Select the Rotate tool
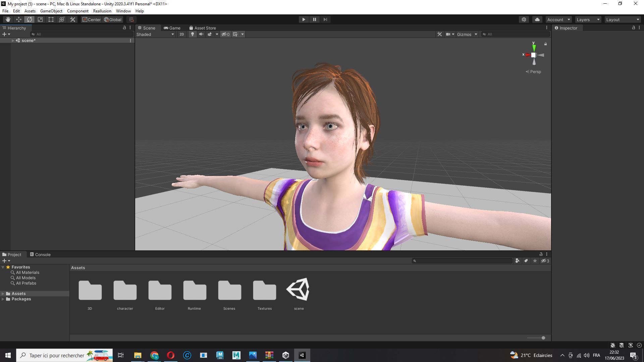Image resolution: width=644 pixels, height=362 pixels. 30,19
